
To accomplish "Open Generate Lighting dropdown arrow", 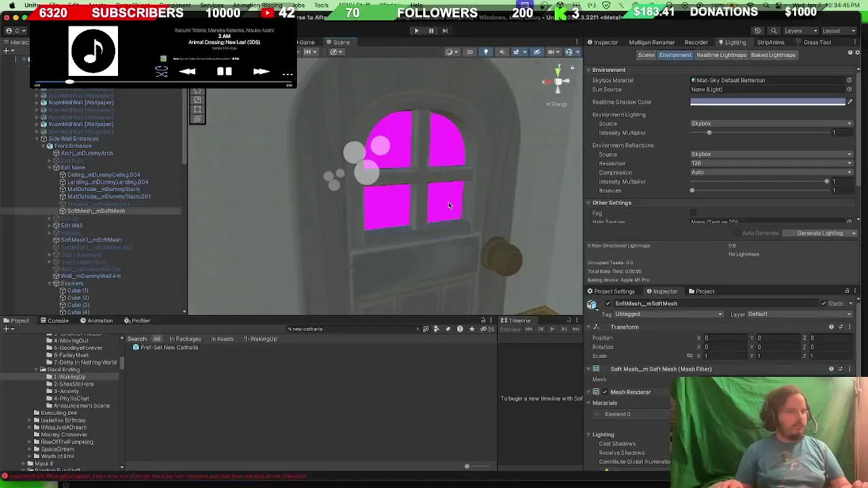I will (853, 233).
